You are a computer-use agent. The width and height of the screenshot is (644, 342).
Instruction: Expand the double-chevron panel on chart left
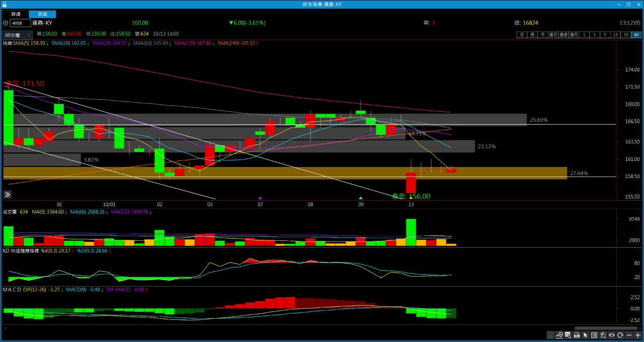click(x=8, y=195)
